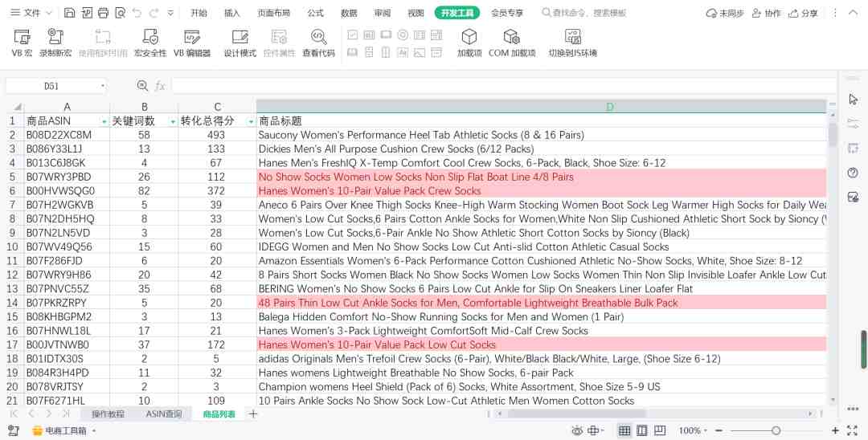Viewport: 868px width, 440px height.
Task: Click the bottom-left status bar macro icon
Action: tap(14, 430)
